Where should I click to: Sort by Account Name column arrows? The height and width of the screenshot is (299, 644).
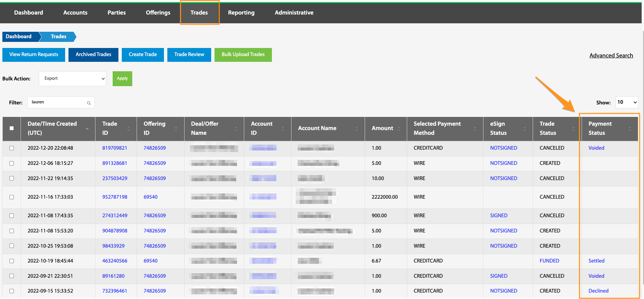pos(357,129)
